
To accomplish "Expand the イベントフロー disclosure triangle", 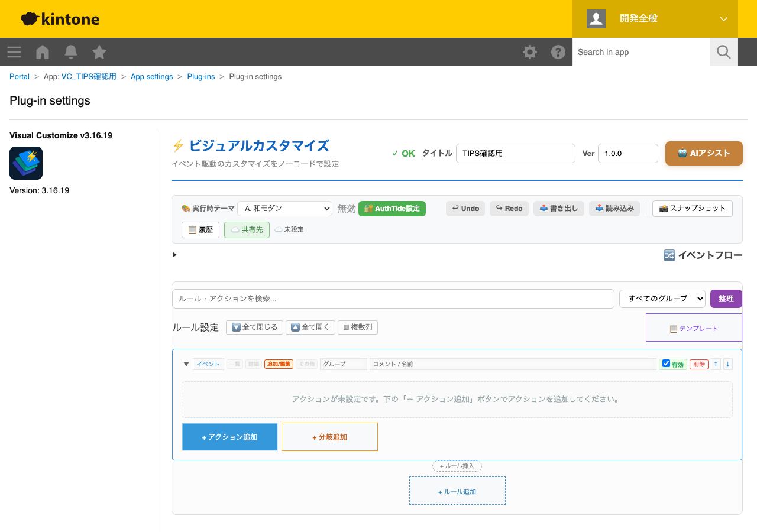I will (174, 255).
